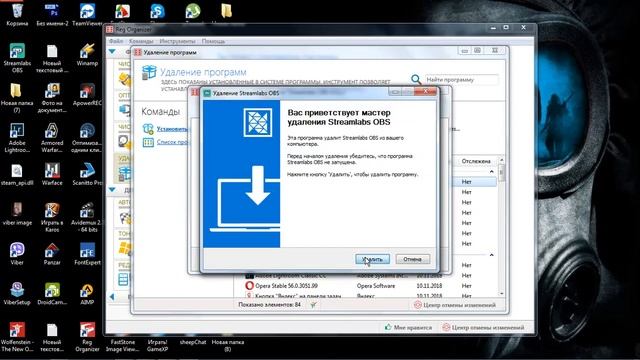640x360 pixels.
Task: Open the AIMP desktop shortcut
Action: pyautogui.click(x=87, y=294)
